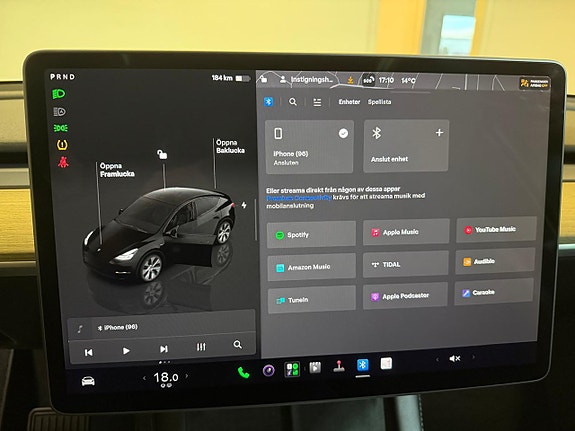This screenshot has height=431, width=575.
Task: Open the white notes app icon in the dock
Action: pos(386,364)
